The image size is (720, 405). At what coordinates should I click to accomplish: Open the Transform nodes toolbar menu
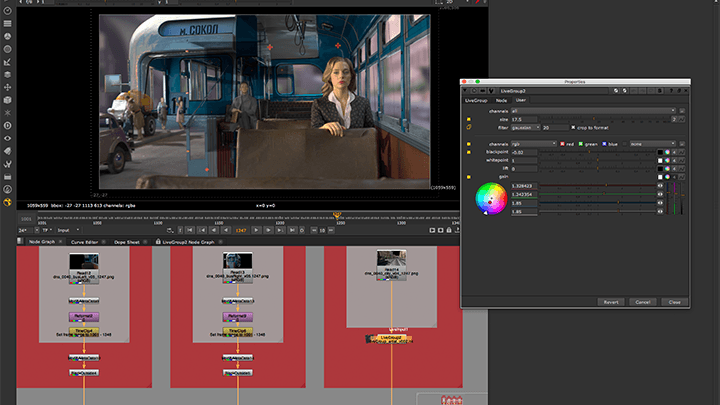point(7,87)
